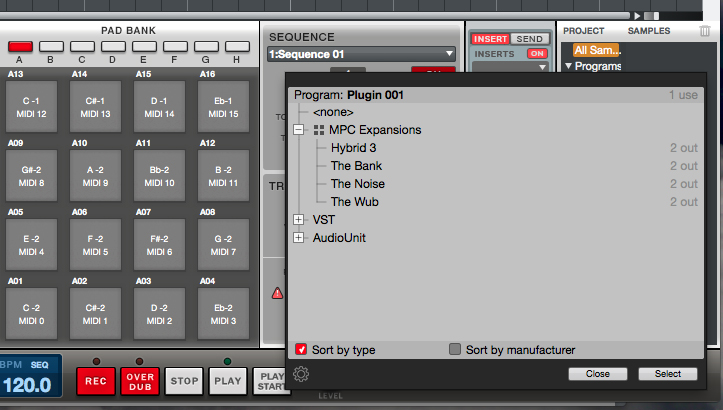Click the trash icon in the project panel

click(706, 31)
